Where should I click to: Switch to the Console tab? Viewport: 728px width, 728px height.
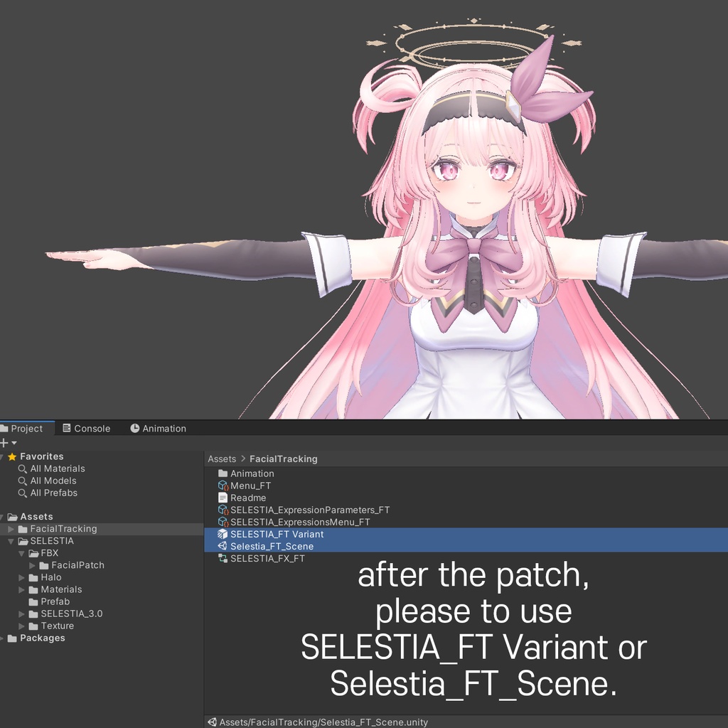pos(87,428)
